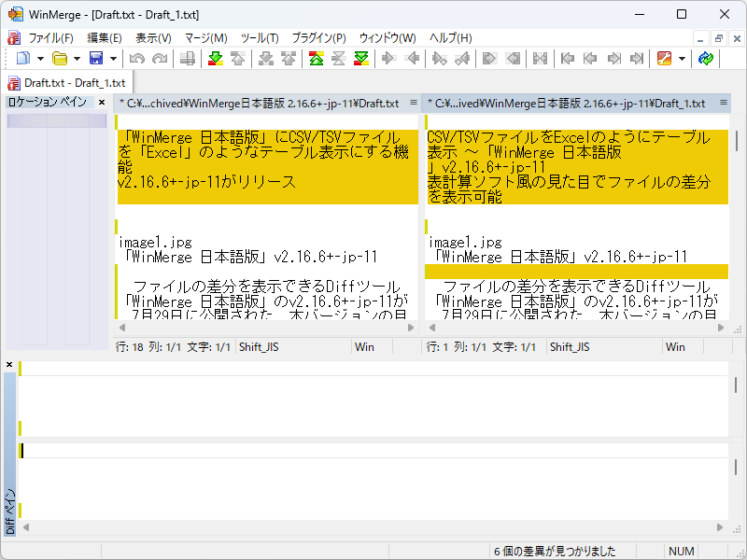This screenshot has width=747, height=560.
Task: Undo the last edit
Action: pos(135,59)
